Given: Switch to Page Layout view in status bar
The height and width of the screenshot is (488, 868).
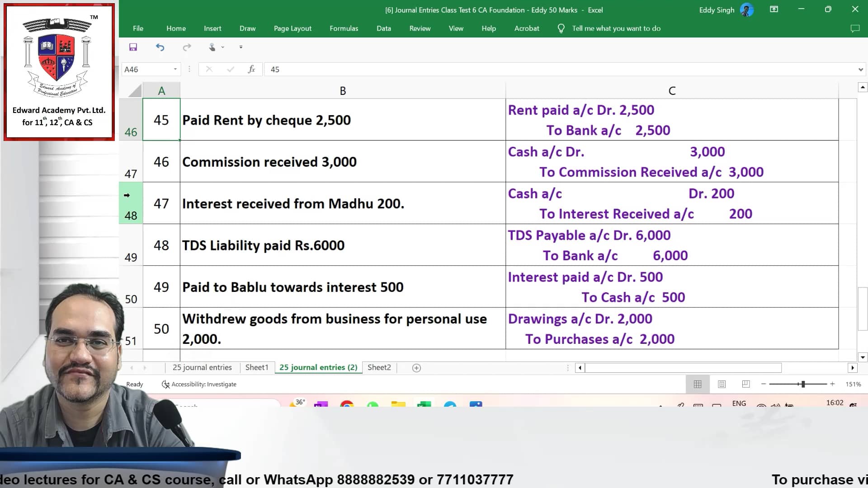Looking at the screenshot, I should tap(722, 384).
